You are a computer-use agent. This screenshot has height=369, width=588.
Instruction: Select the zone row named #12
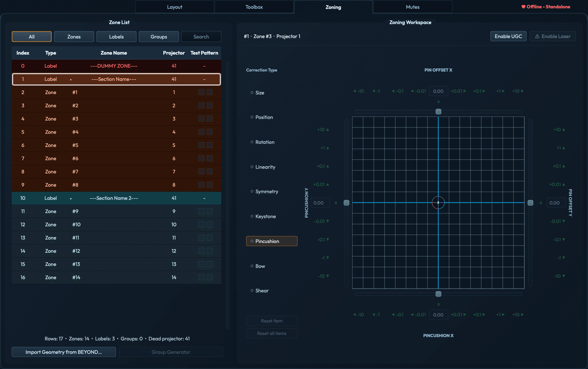click(116, 251)
